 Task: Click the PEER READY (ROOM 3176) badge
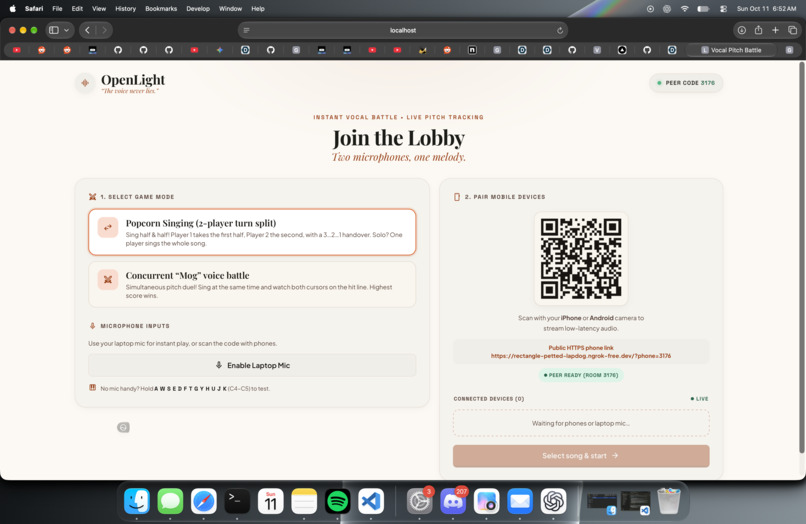(581, 375)
